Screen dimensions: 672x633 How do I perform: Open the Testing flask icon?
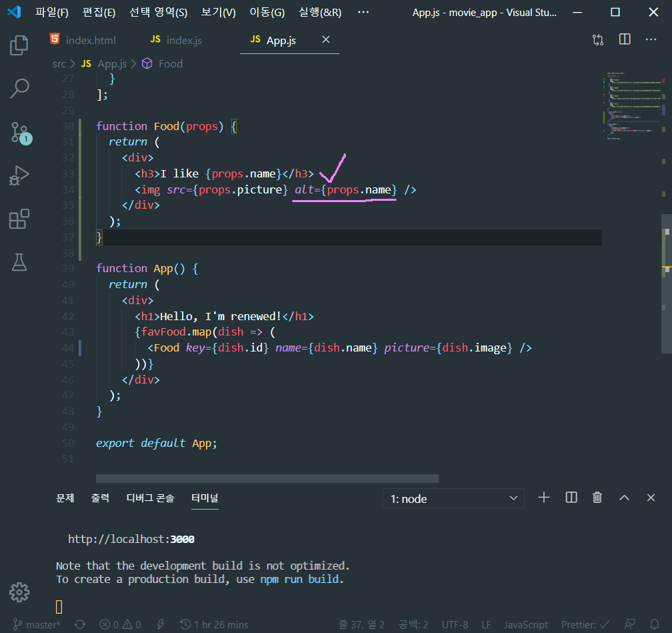click(19, 262)
